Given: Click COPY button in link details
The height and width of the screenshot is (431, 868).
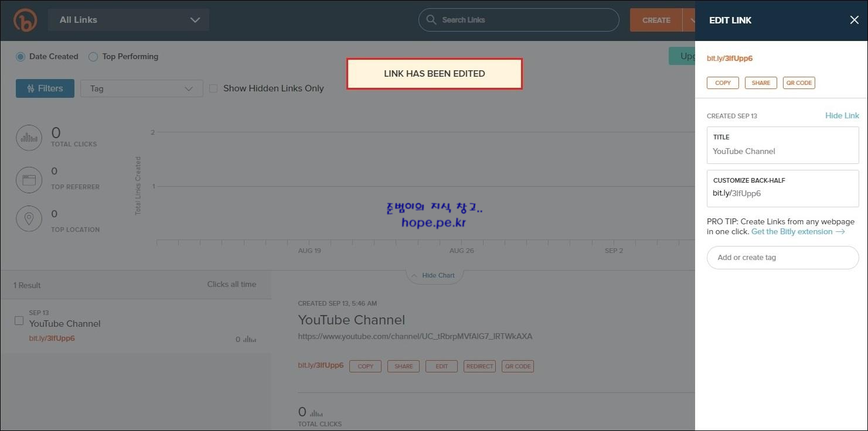Looking at the screenshot, I should pyautogui.click(x=365, y=366).
